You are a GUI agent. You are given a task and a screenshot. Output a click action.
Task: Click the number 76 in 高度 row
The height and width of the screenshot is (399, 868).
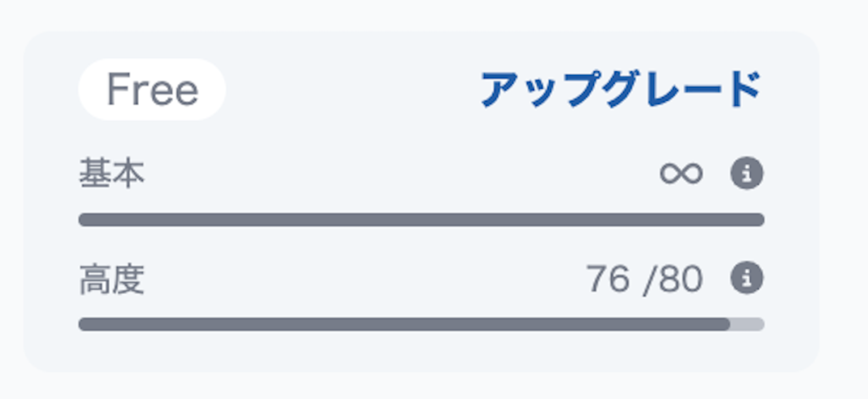(607, 279)
